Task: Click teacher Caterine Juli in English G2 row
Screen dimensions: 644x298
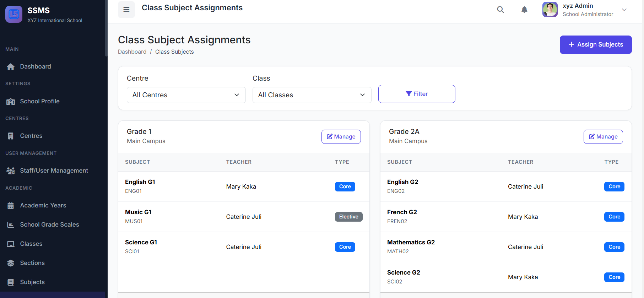Action: click(x=526, y=186)
